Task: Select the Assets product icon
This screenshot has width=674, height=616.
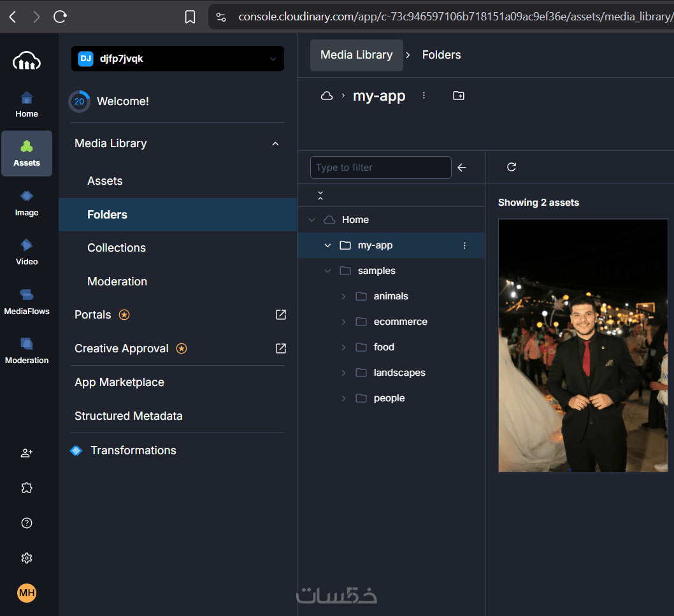Action: point(27,154)
